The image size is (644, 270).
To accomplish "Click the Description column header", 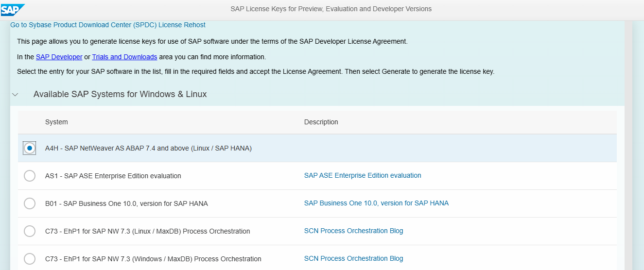I will tap(321, 122).
